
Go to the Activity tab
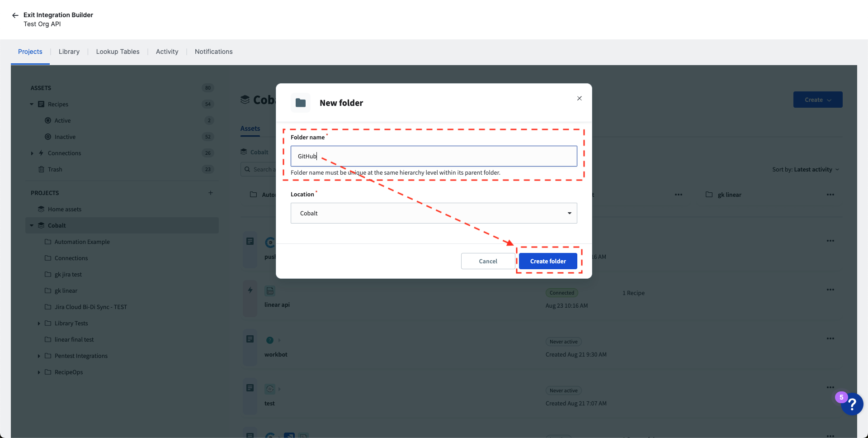click(167, 52)
